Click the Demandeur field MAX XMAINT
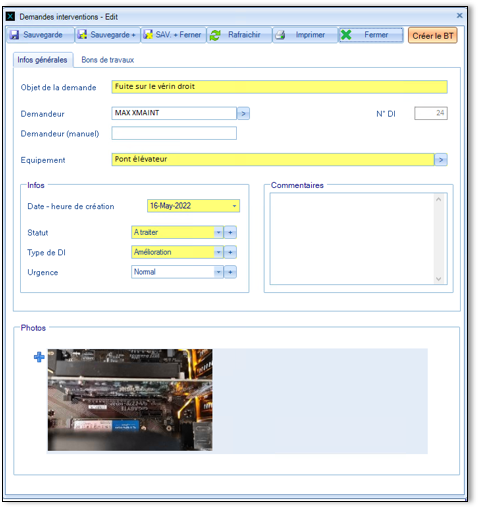478x508 pixels. [174, 113]
